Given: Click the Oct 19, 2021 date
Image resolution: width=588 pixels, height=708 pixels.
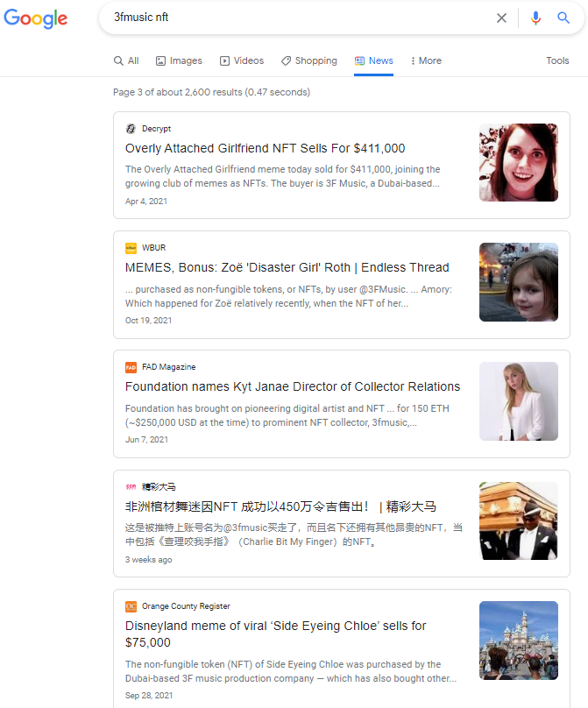Looking at the screenshot, I should pos(149,321).
